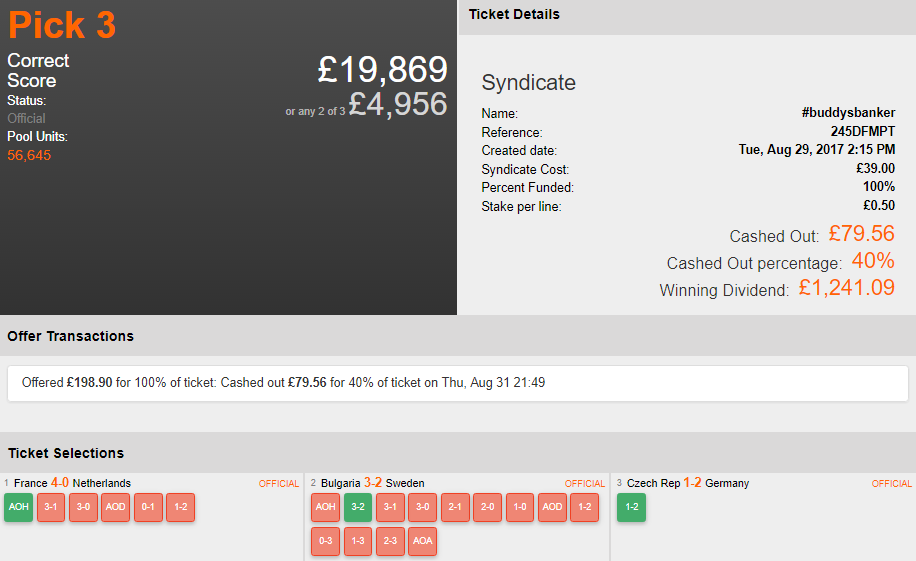Click the Ticket Details header
The image size is (916, 561).
514,15
